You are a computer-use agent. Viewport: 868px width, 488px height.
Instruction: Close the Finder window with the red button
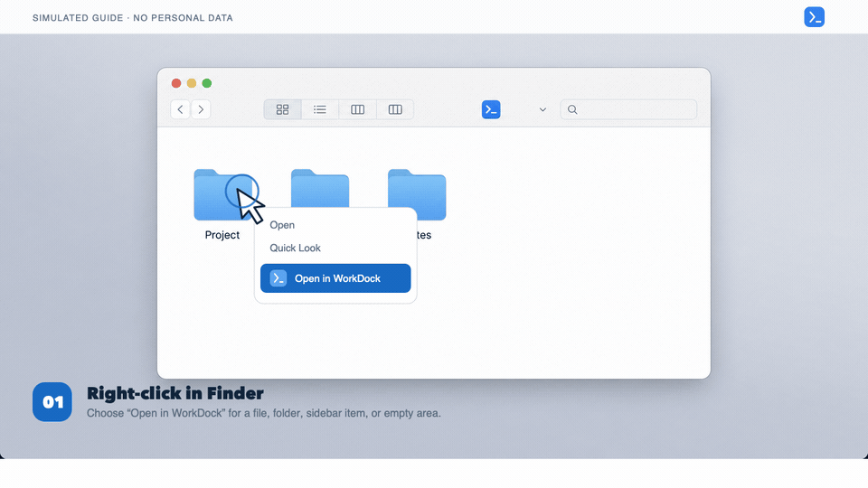point(176,83)
